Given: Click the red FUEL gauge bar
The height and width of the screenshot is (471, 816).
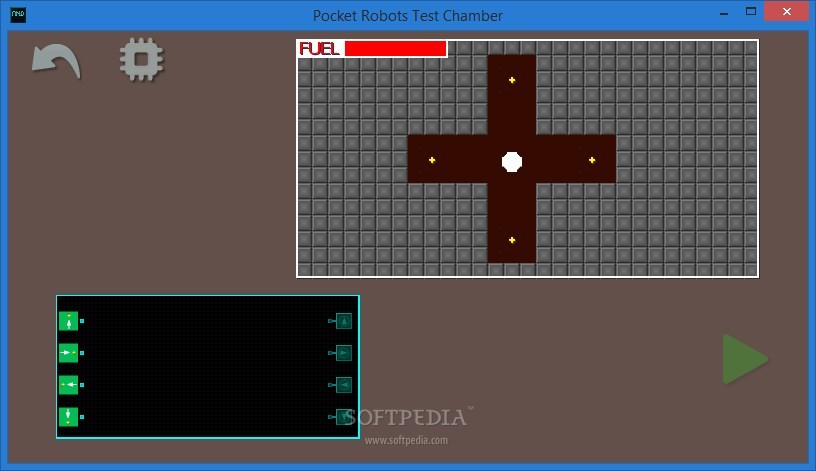Looking at the screenshot, I should [x=396, y=48].
